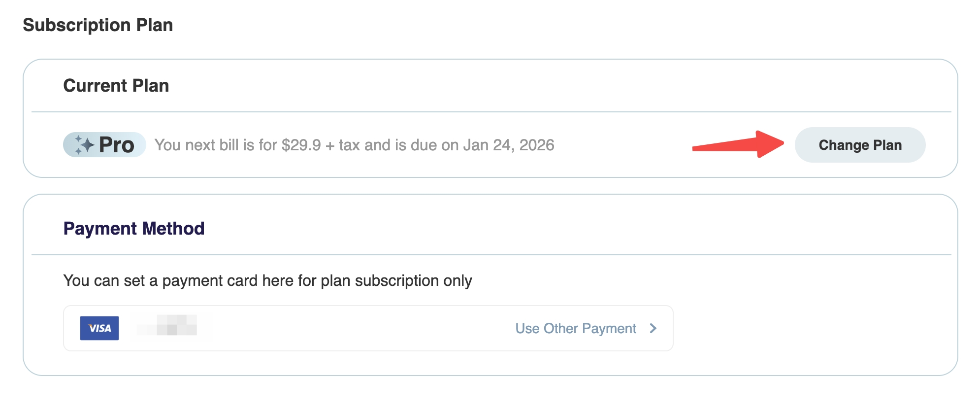Click the next bill due date text
The height and width of the screenshot is (412, 980).
coord(355,145)
